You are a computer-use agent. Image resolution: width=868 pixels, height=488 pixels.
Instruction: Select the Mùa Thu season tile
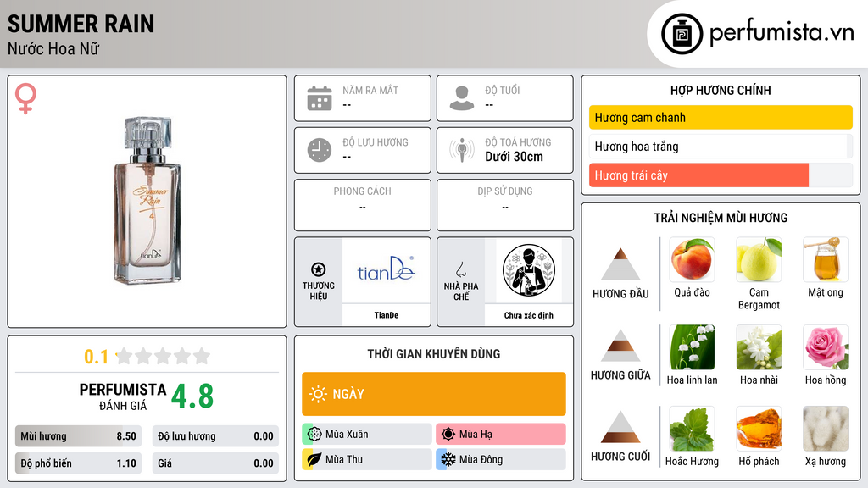[x=366, y=459]
